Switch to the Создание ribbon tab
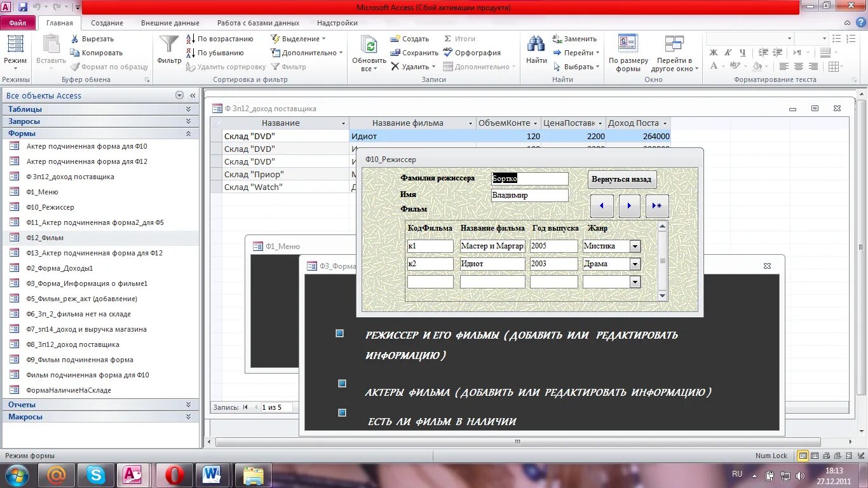868x488 pixels. click(107, 23)
